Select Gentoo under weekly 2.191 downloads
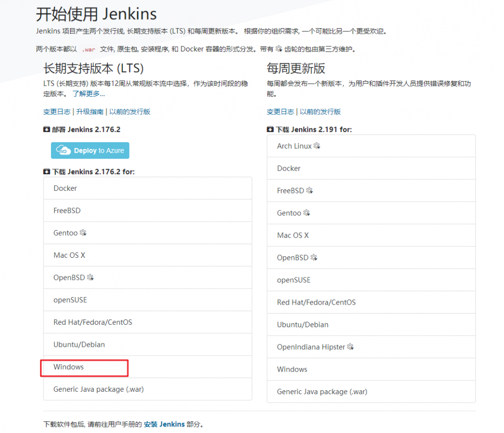This screenshot has height=433, width=504. tap(371, 213)
